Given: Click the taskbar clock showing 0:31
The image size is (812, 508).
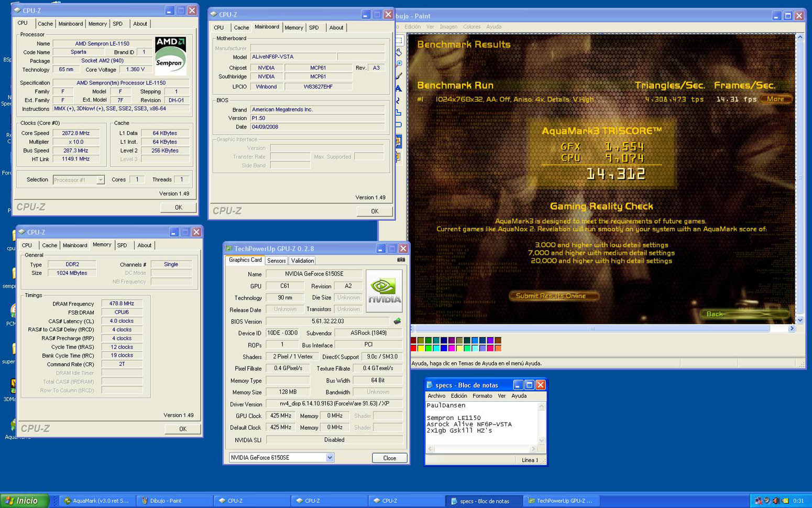Looking at the screenshot, I should [x=798, y=501].
